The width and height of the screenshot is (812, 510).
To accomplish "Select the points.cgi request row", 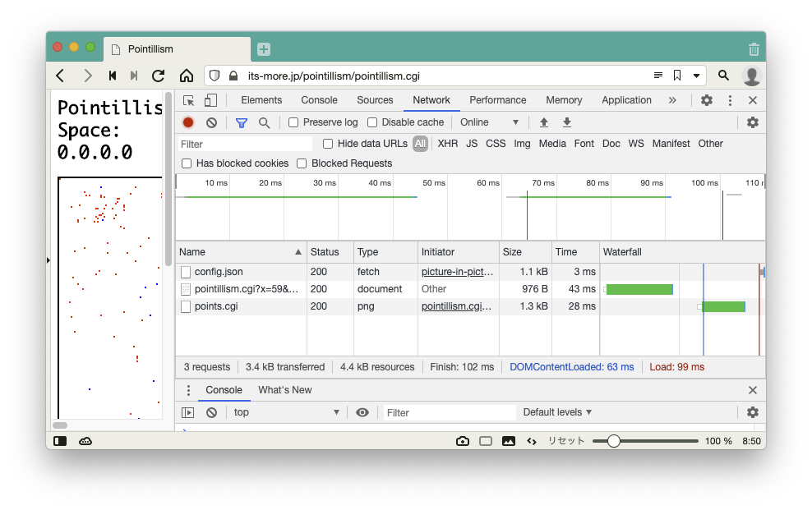I will 216,306.
